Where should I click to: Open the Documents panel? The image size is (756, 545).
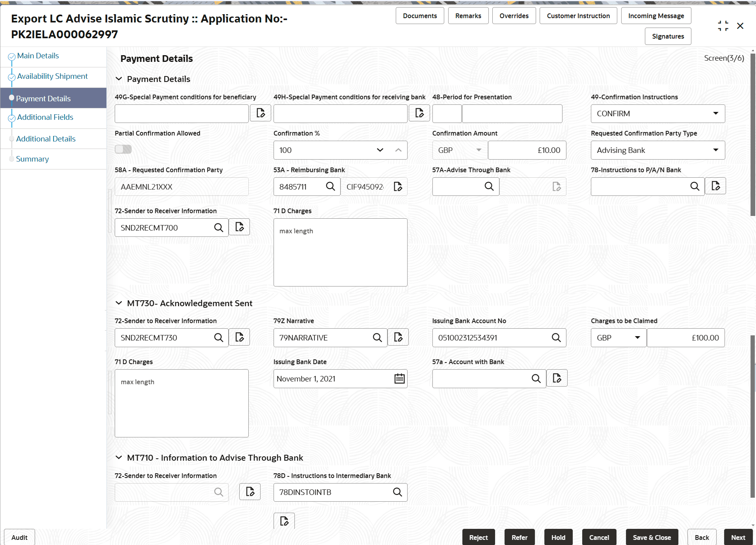(419, 15)
